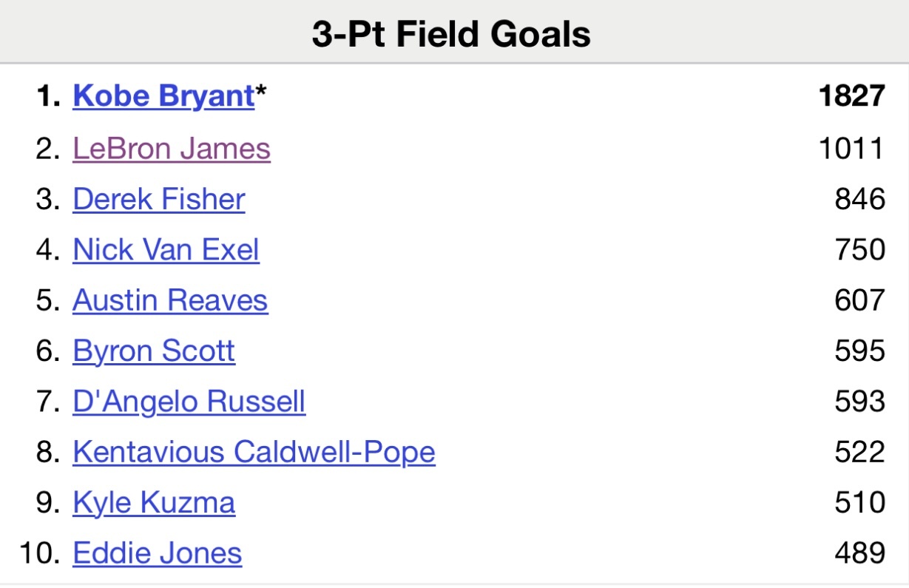Open the Kyle Kuzma link
909x588 pixels.
(154, 503)
